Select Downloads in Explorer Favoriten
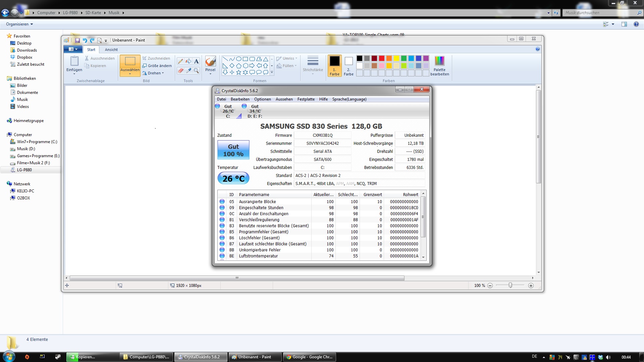Image resolution: width=644 pixels, height=362 pixels. [27, 50]
